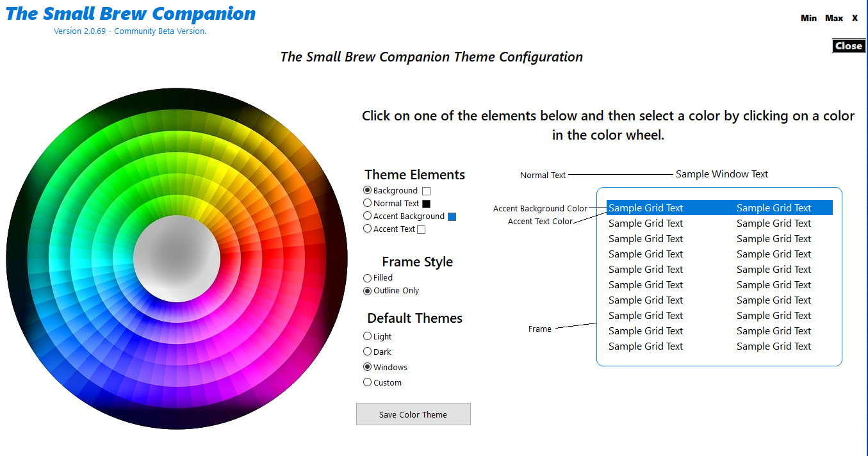868x456 pixels.
Task: Select the Normal Text theme element
Action: click(x=367, y=203)
